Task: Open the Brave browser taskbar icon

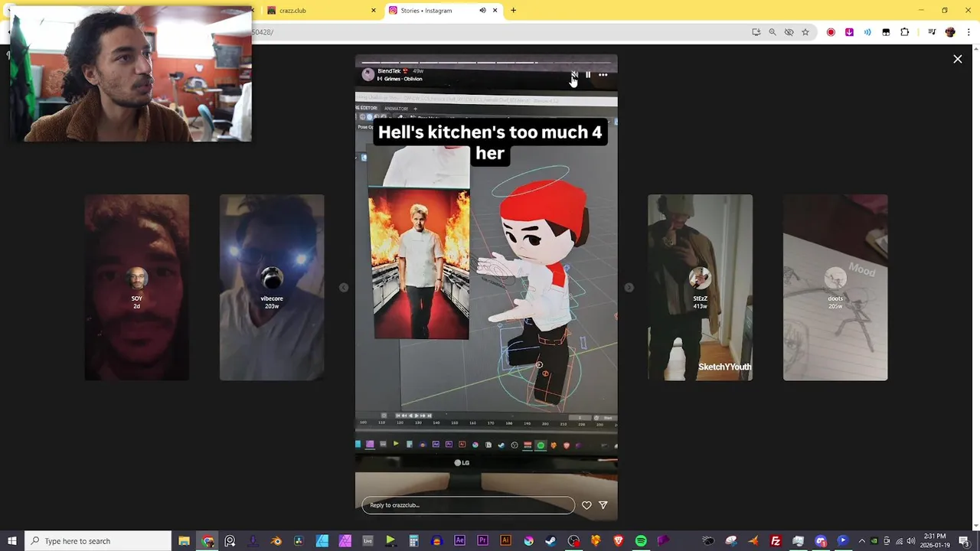Action: [618, 541]
